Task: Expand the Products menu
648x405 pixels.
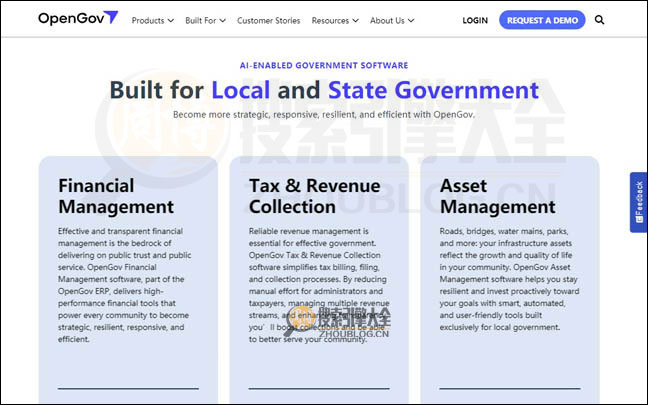Action: coord(152,20)
